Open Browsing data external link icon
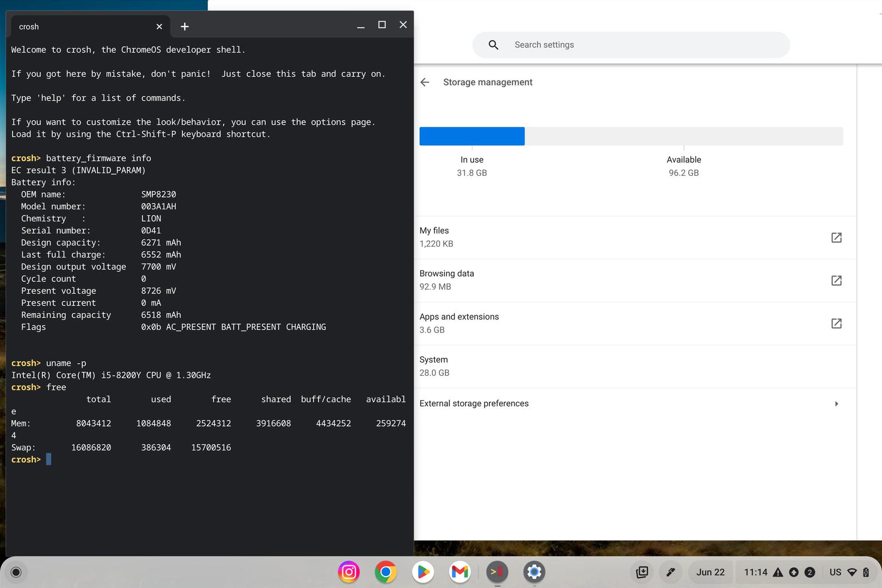Screen dimensions: 882x588 click(x=836, y=280)
